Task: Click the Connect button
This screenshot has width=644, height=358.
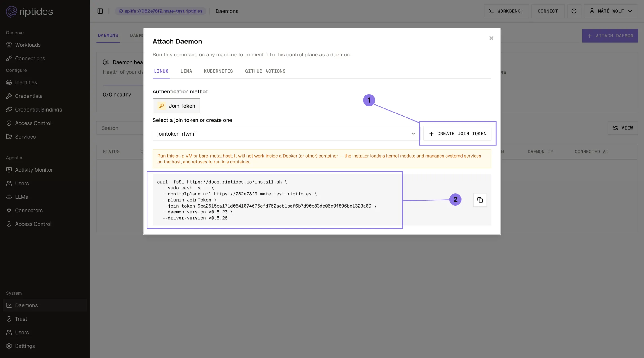Action: [548, 11]
